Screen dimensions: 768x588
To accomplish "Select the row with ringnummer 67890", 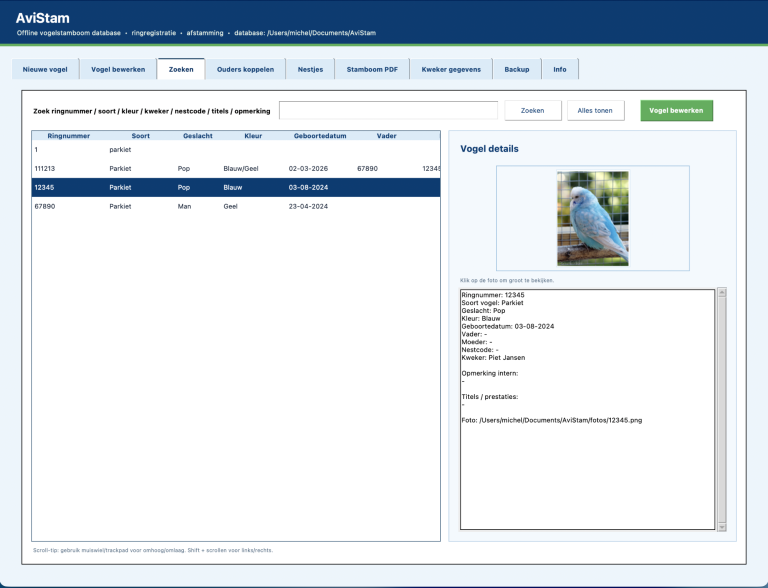I will (236, 206).
